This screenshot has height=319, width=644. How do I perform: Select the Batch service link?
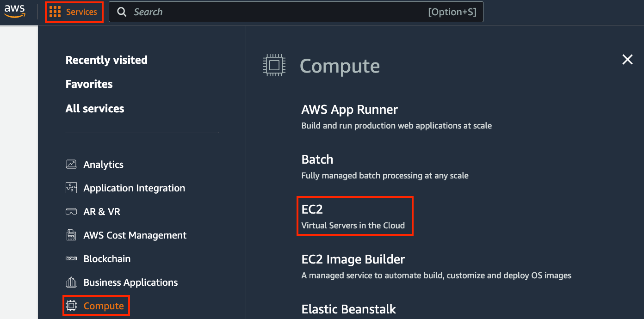[x=317, y=159]
